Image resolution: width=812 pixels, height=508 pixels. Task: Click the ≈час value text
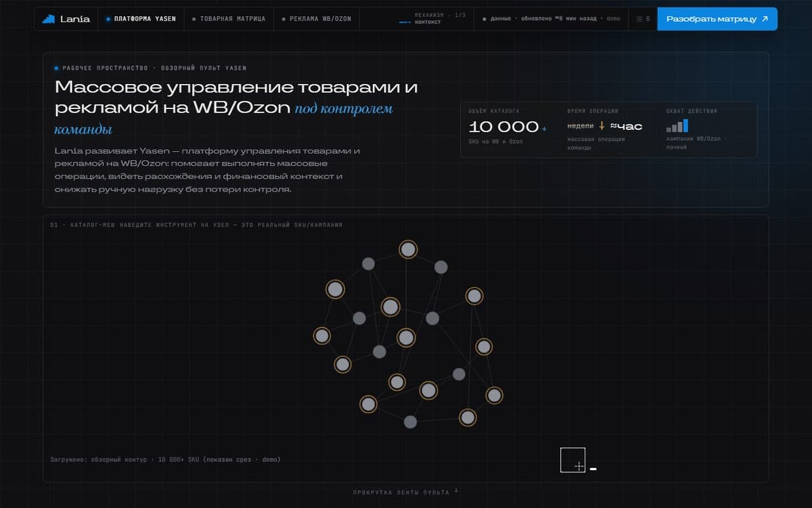[x=626, y=126]
